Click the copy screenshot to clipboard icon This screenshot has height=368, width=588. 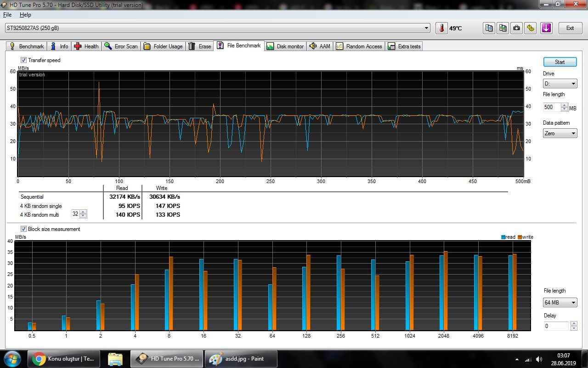[503, 28]
